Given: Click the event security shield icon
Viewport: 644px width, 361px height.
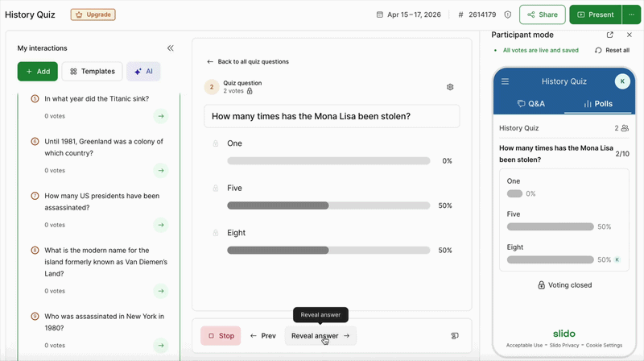Looking at the screenshot, I should pyautogui.click(x=508, y=15).
